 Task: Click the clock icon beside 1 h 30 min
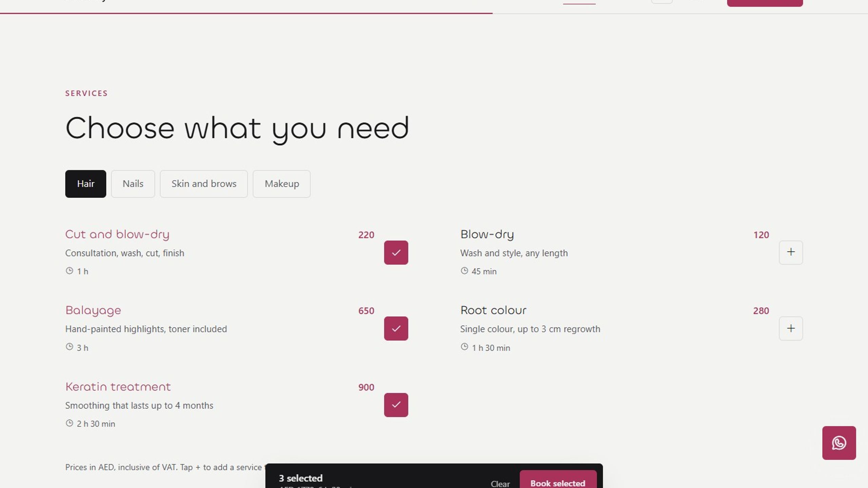coord(464,347)
